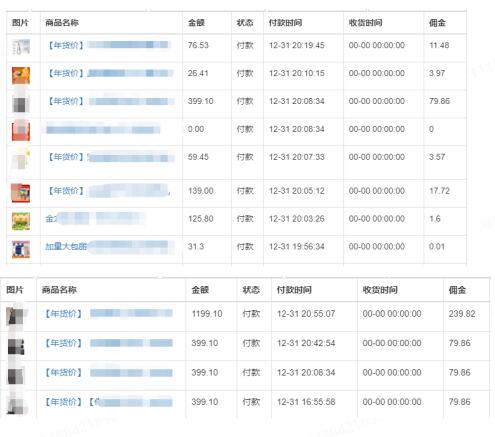Select the 收货时间 header in the lower table
Viewport: 495px width, 437px height.
[x=380, y=290]
